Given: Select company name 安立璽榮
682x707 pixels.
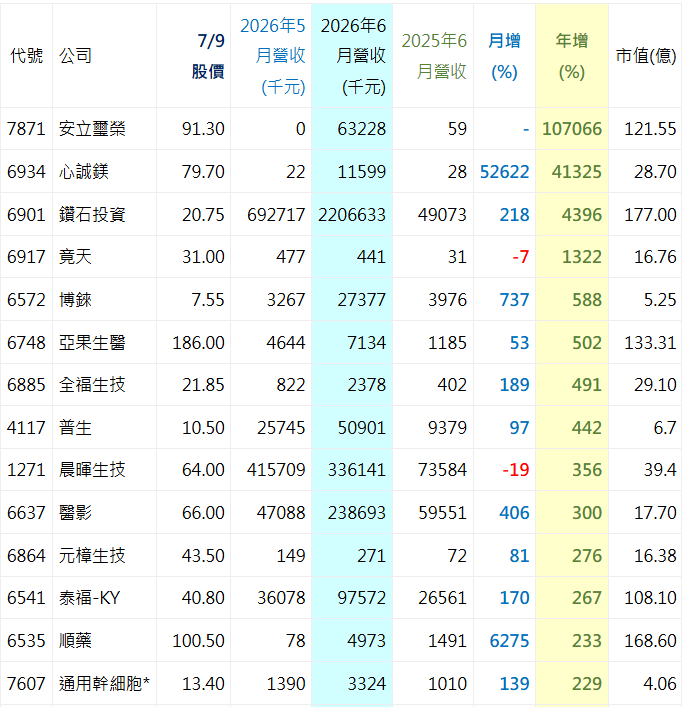Looking at the screenshot, I should coord(92,129).
